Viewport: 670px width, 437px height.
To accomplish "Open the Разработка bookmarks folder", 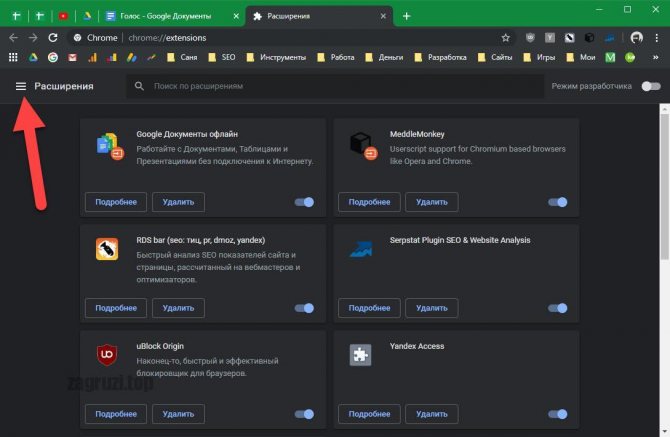I will tap(441, 57).
